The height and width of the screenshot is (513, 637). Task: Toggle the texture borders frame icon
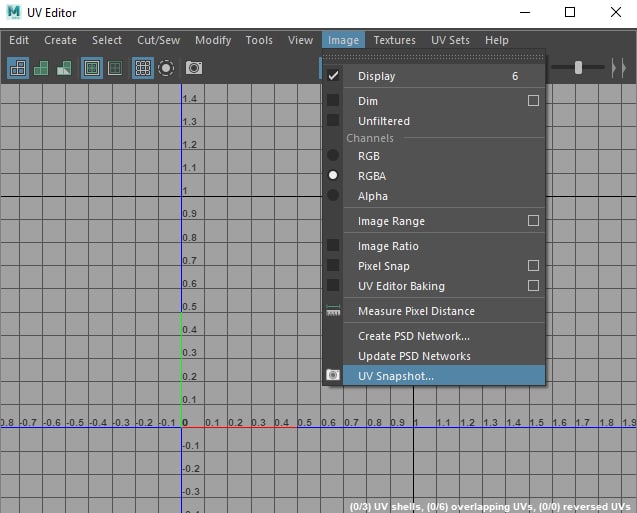tap(92, 68)
